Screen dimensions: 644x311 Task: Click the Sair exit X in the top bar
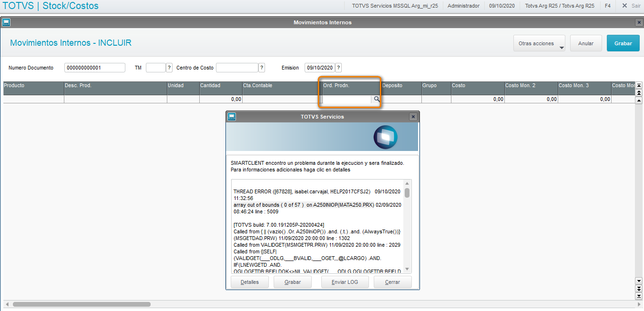click(624, 6)
